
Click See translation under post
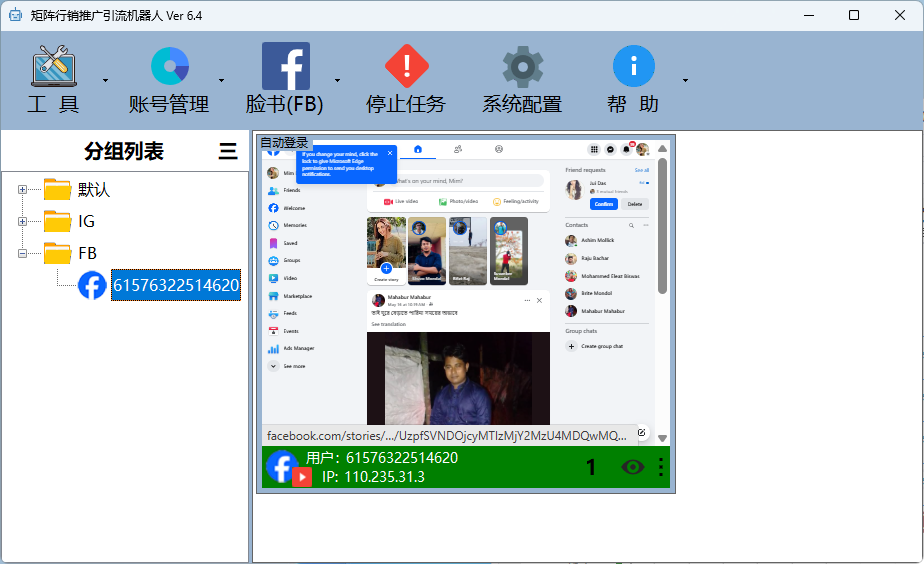[389, 324]
